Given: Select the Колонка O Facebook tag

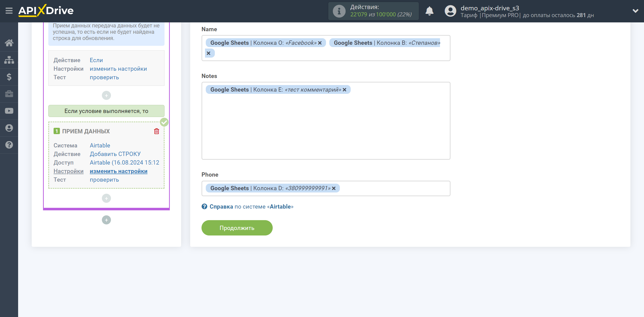Looking at the screenshot, I should (x=266, y=43).
